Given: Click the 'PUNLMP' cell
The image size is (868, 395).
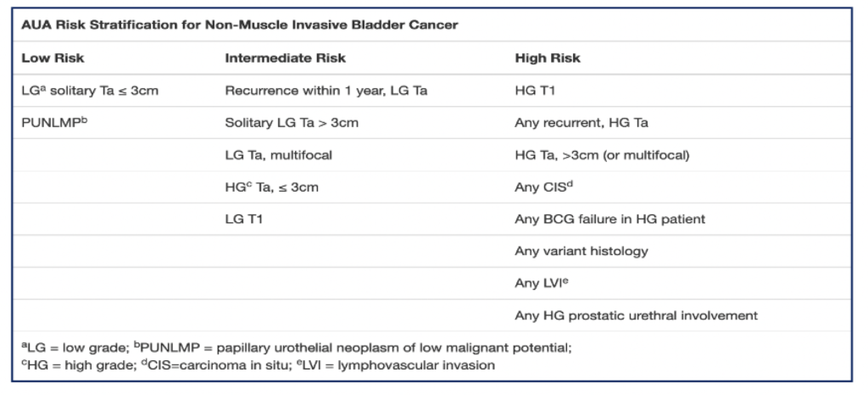Looking at the screenshot, I should coord(54,122).
